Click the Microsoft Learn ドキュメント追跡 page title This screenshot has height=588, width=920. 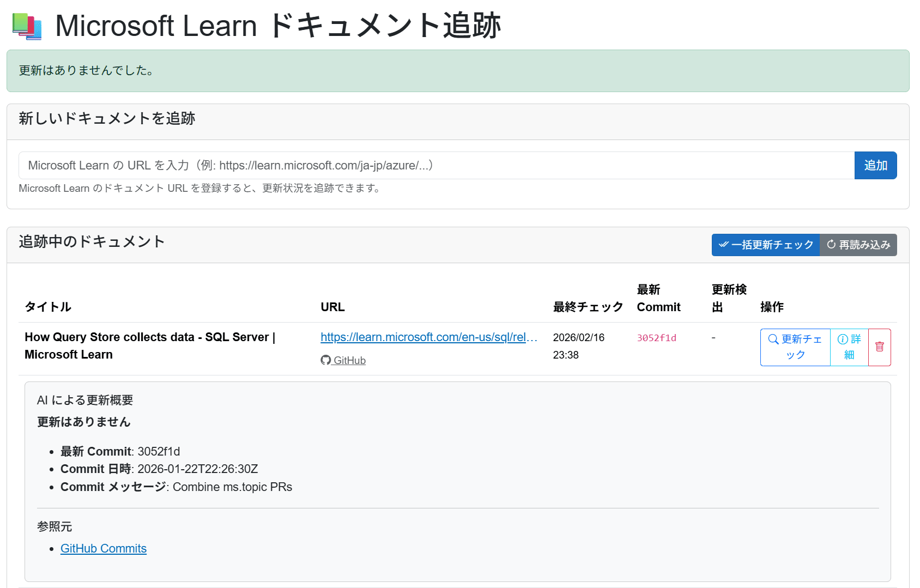tap(278, 26)
